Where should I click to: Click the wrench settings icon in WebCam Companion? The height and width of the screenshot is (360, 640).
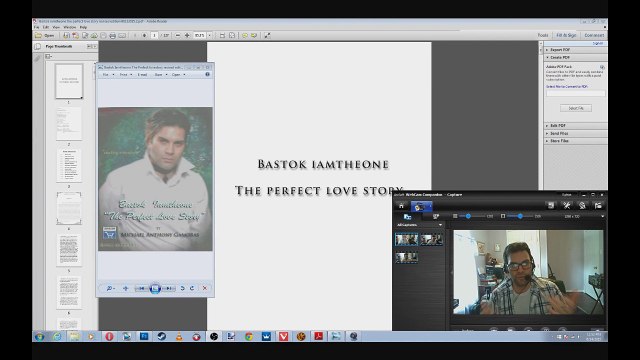tap(566, 205)
